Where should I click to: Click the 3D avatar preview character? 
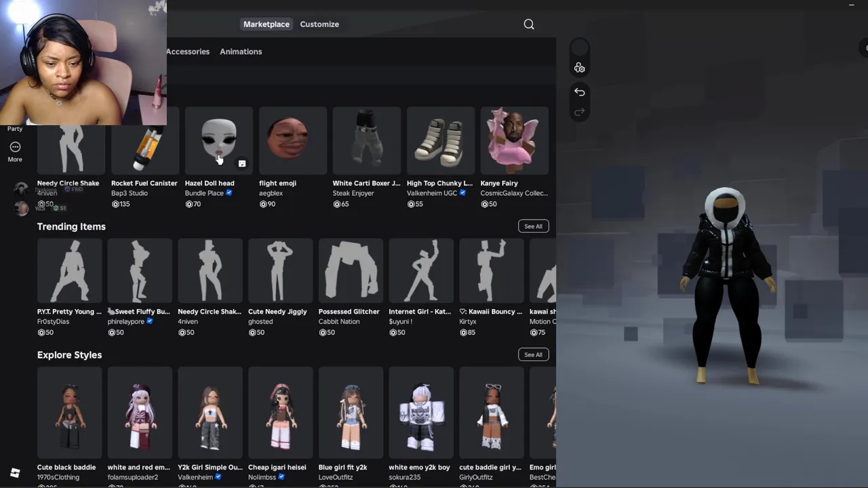[728, 285]
